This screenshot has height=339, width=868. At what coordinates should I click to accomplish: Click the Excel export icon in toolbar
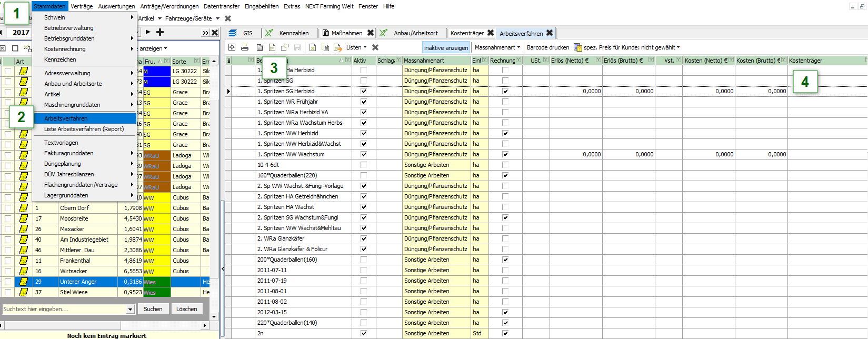point(312,47)
